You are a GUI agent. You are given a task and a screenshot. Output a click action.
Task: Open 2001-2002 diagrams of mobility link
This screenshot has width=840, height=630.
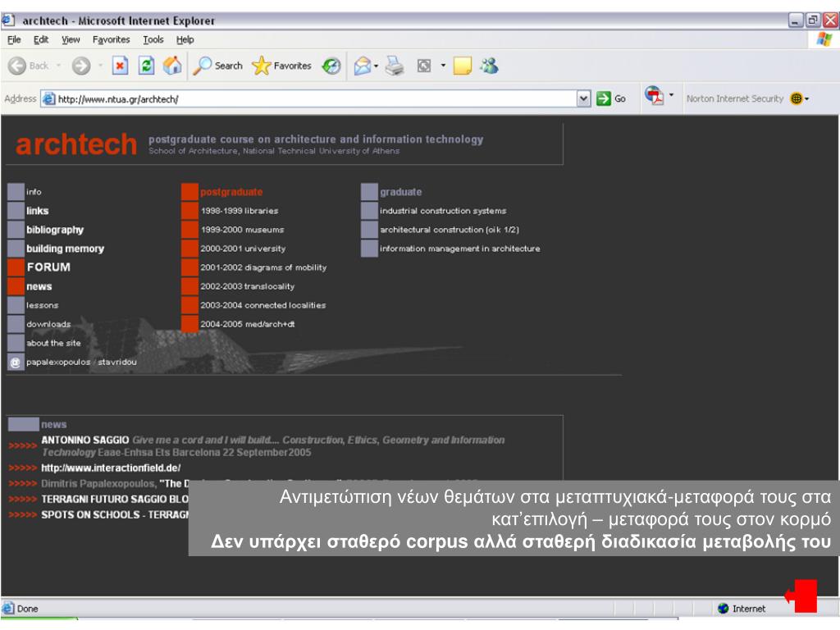[263, 267]
